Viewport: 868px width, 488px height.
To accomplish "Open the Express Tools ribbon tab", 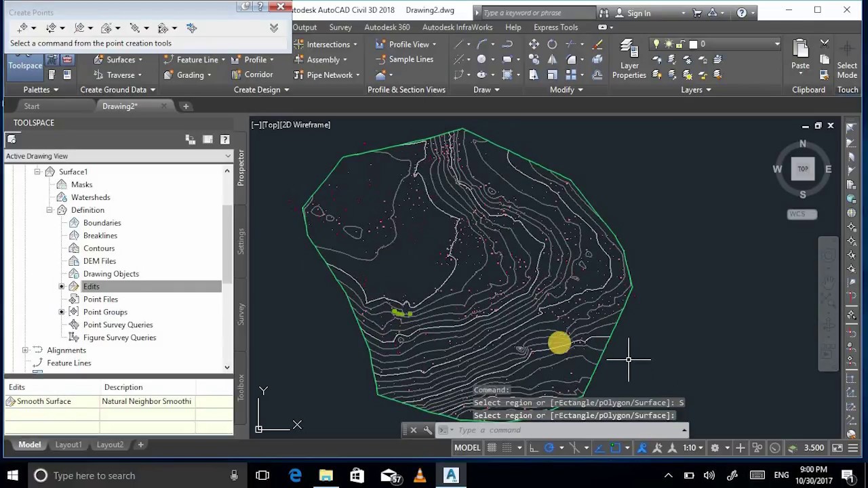I will (555, 27).
